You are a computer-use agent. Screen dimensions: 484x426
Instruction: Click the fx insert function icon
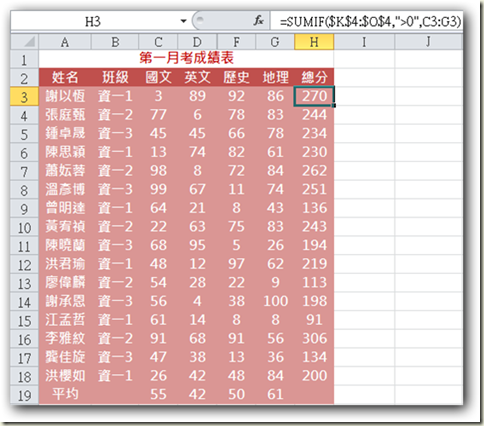[x=258, y=21]
